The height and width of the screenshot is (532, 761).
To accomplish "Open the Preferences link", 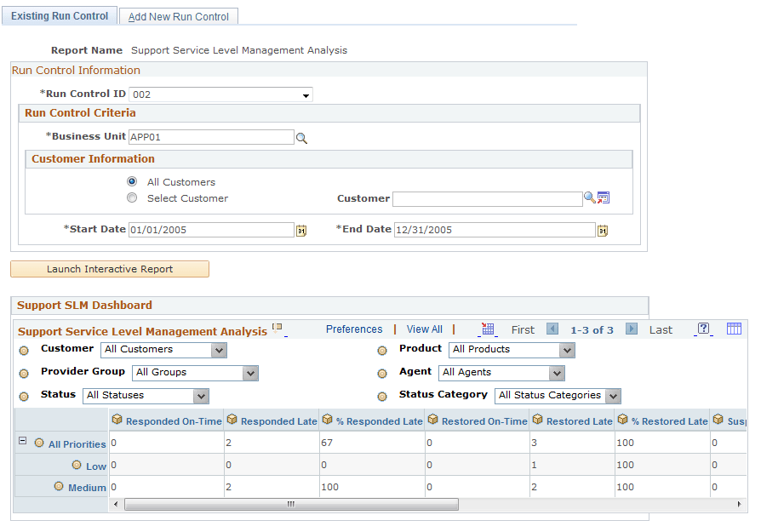I will click(354, 329).
